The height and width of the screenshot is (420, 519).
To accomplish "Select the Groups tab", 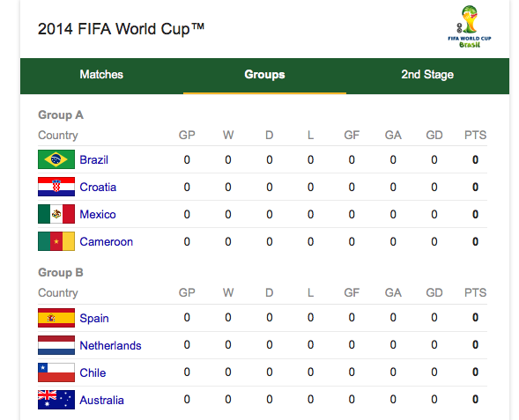I will (x=264, y=75).
